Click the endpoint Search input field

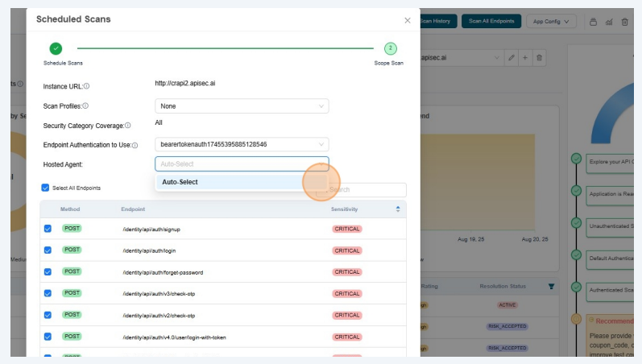[x=367, y=190]
